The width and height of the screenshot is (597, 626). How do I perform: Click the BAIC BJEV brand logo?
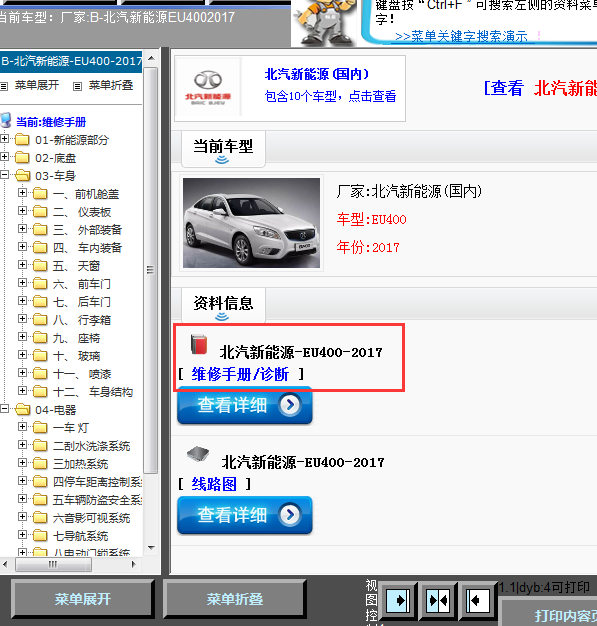click(x=208, y=88)
